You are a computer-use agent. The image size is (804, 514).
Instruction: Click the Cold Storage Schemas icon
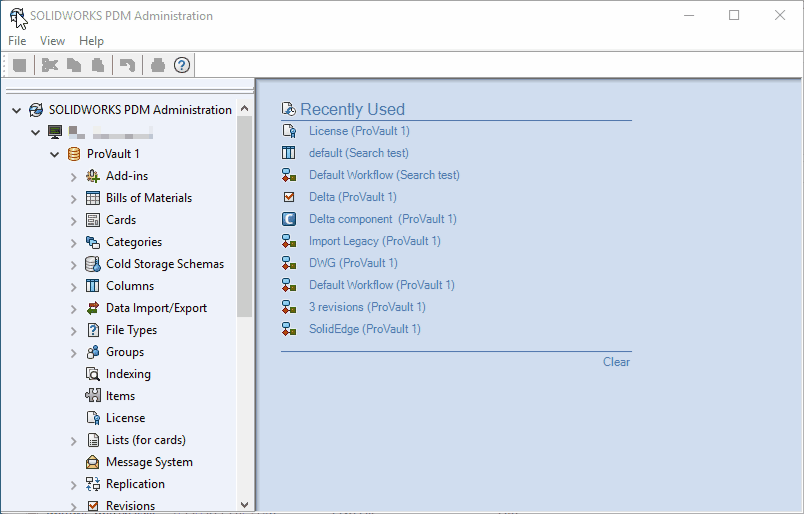tap(93, 264)
